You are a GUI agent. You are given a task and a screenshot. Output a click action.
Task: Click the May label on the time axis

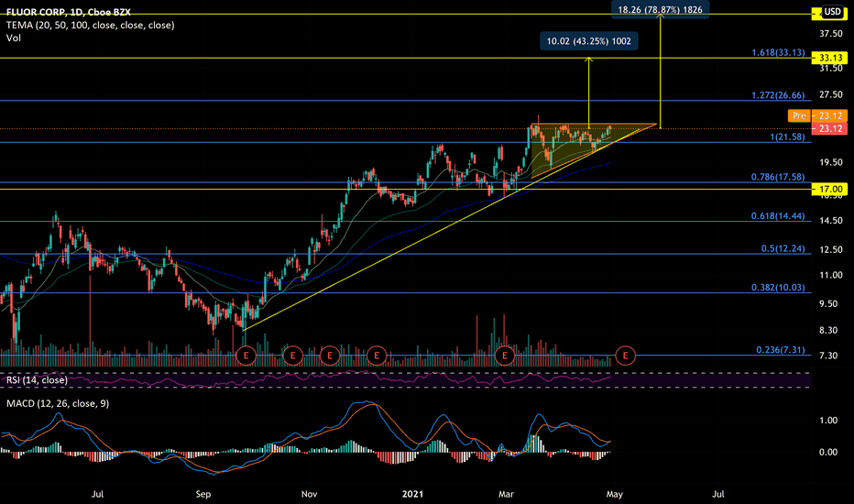614,494
